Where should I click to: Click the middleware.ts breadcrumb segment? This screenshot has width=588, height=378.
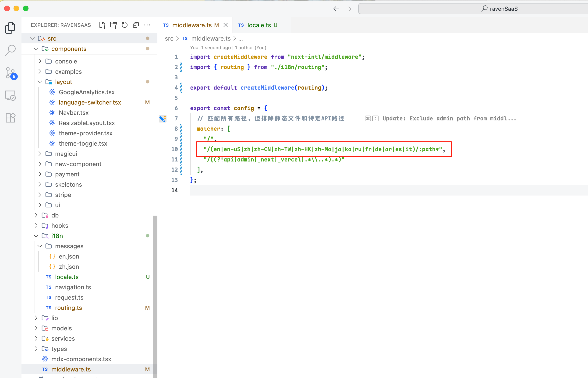coord(211,38)
